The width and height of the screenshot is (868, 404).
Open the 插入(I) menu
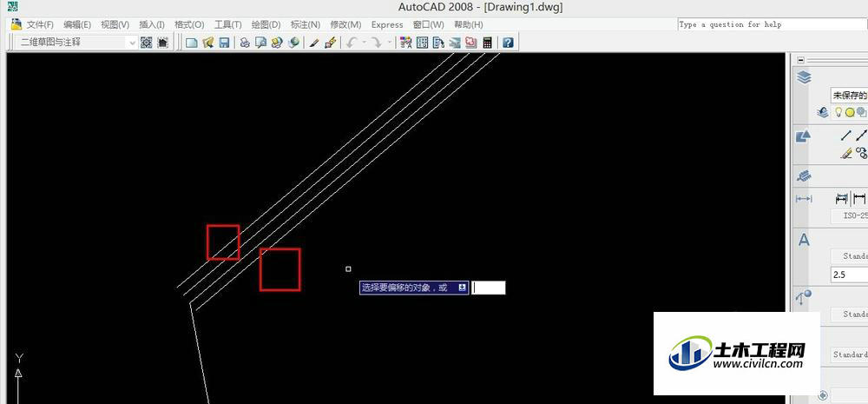152,24
